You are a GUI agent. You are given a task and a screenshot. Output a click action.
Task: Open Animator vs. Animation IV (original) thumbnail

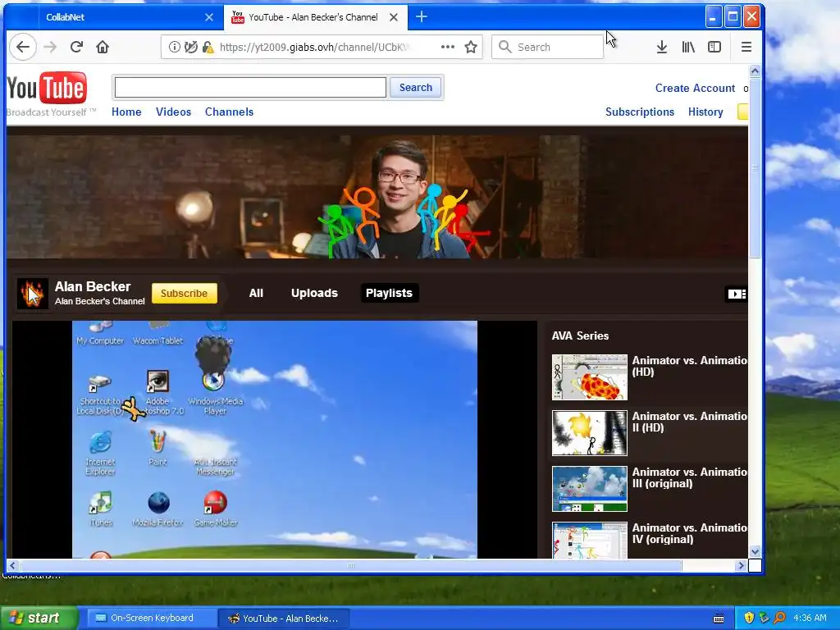589,540
